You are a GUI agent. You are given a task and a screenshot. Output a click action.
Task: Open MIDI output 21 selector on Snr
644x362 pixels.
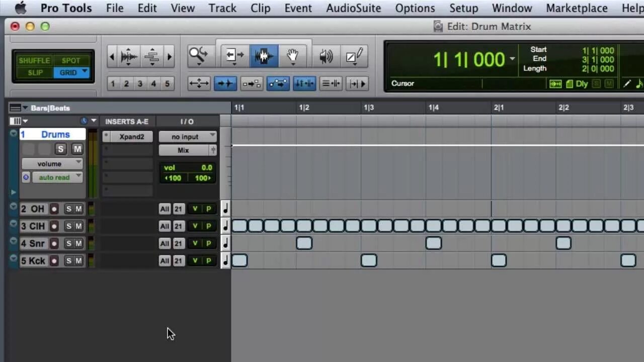pos(178,243)
